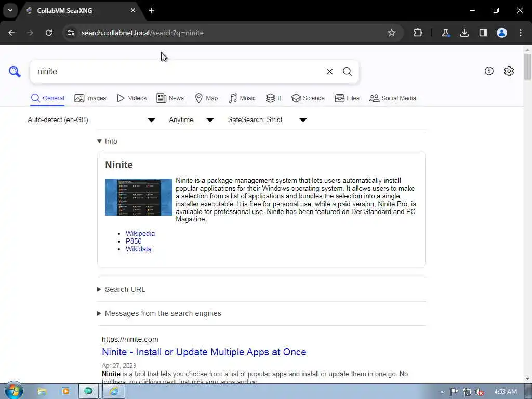Switch to the Social Media search tab
This screenshot has height=399, width=532.
tap(393, 98)
